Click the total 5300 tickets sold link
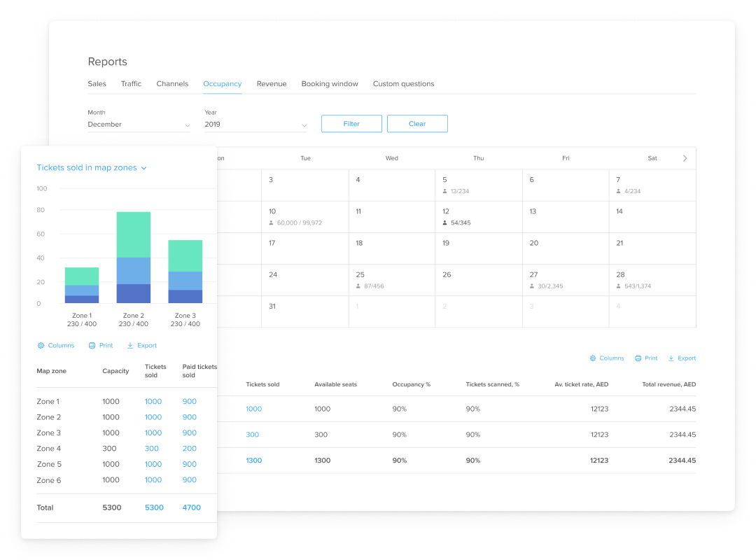The image size is (756, 560). [x=154, y=507]
